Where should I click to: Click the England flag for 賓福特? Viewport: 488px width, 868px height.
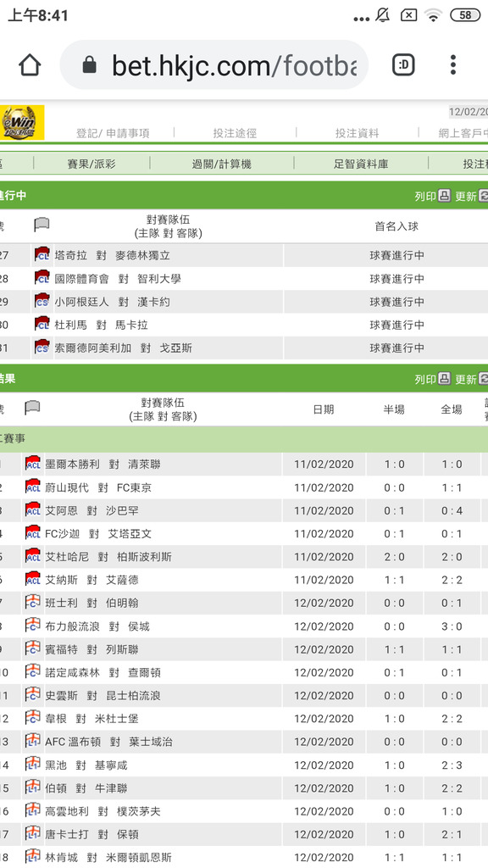33,648
